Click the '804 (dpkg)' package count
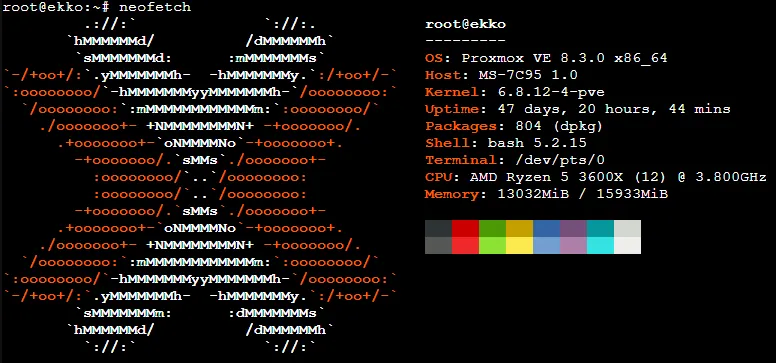Image resolution: width=776 pixels, height=363 pixels. point(559,126)
